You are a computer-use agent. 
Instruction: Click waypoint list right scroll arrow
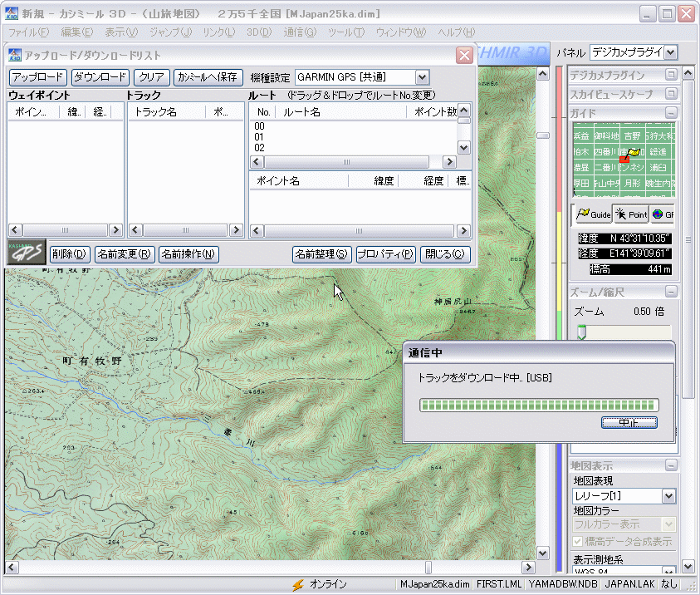[x=115, y=230]
